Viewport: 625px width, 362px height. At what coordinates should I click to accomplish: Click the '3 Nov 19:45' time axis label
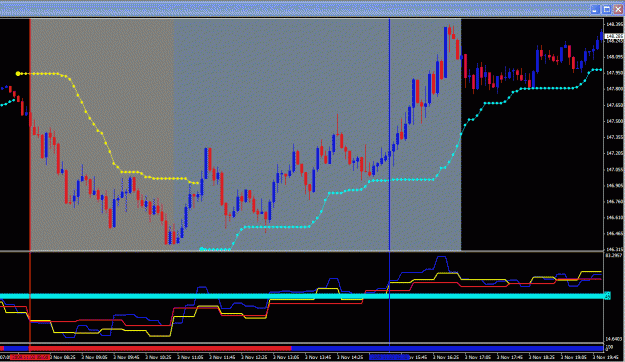606,358
